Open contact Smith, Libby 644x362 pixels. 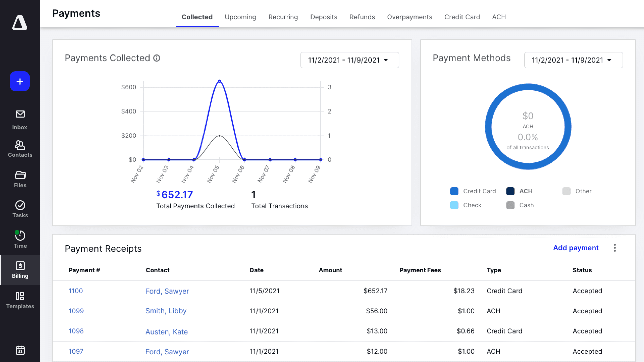(166, 311)
